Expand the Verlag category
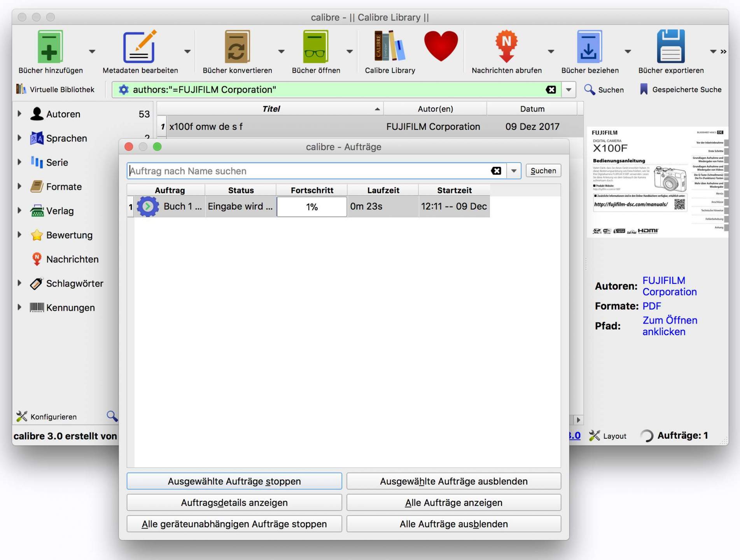 pyautogui.click(x=19, y=210)
